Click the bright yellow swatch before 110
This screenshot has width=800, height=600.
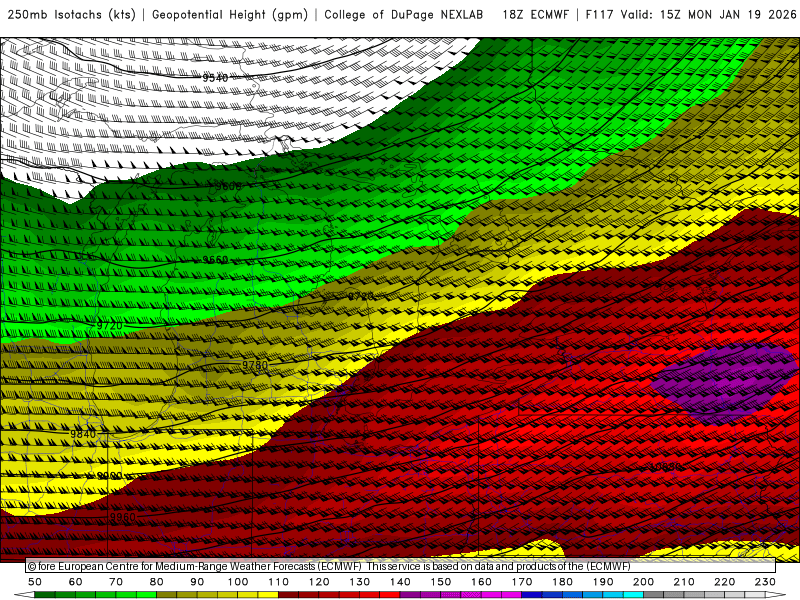(x=268, y=595)
